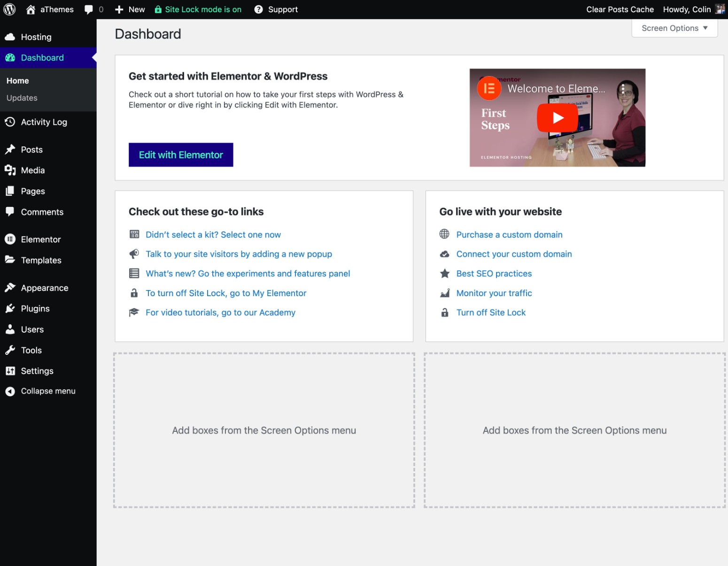Click Purchase a custom domain link

point(510,235)
